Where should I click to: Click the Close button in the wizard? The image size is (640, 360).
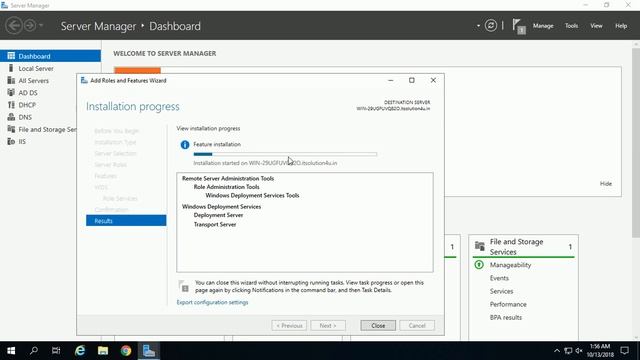378,325
